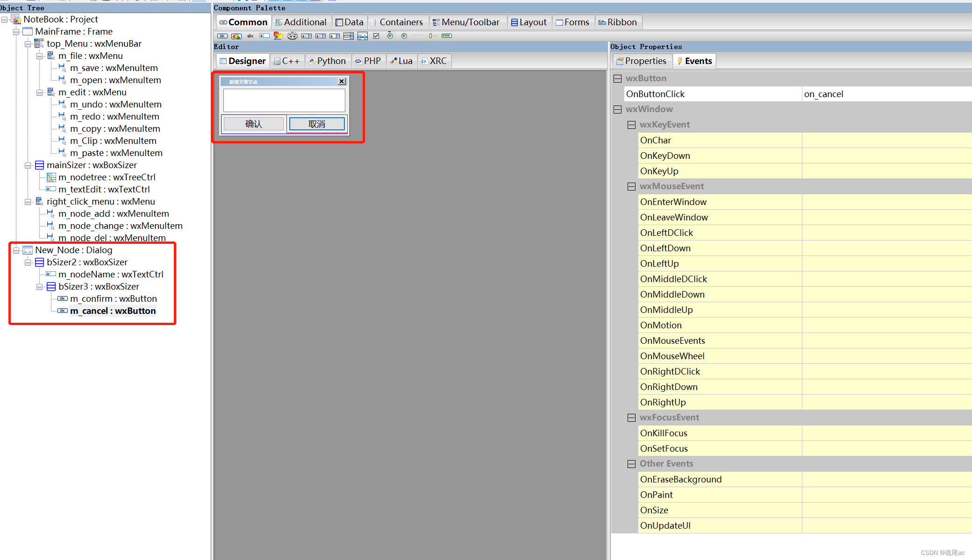The width and height of the screenshot is (972, 560).
Task: Select the wxRadioBox palette icon
Action: [390, 36]
